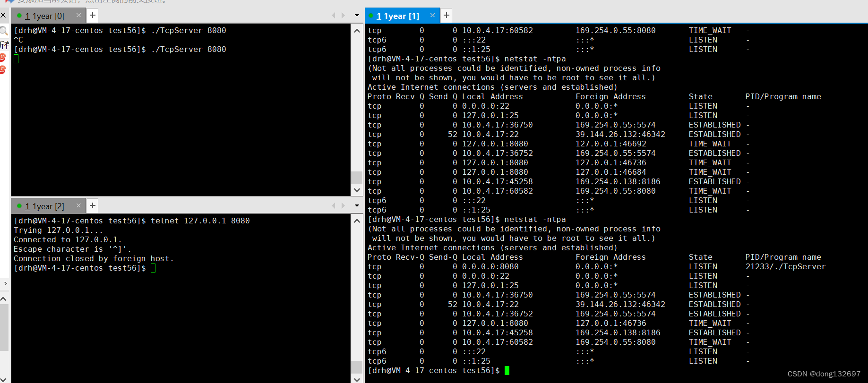This screenshot has height=383, width=868.
Task: Click cursor at the 1year [1] terminal prompt
Action: 507,370
